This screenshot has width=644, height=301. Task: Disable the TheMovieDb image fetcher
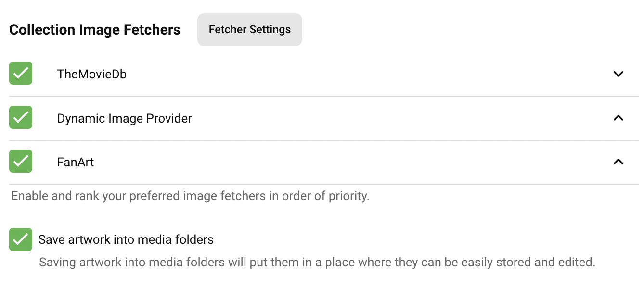tap(21, 74)
